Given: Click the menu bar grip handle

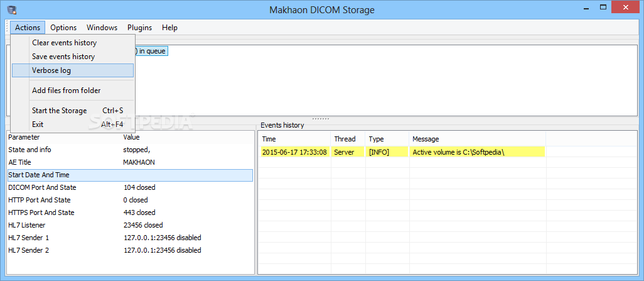Looking at the screenshot, I should (x=7, y=28).
